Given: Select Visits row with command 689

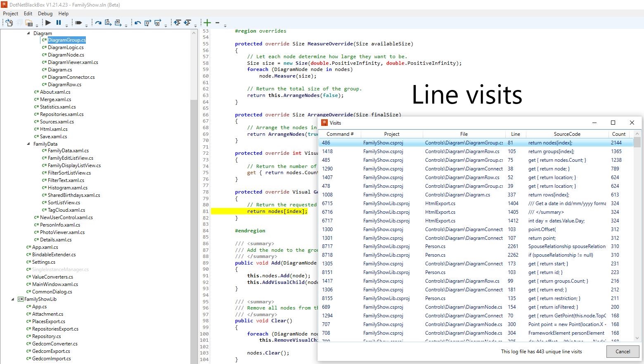Looking at the screenshot, I should click(x=476, y=307).
